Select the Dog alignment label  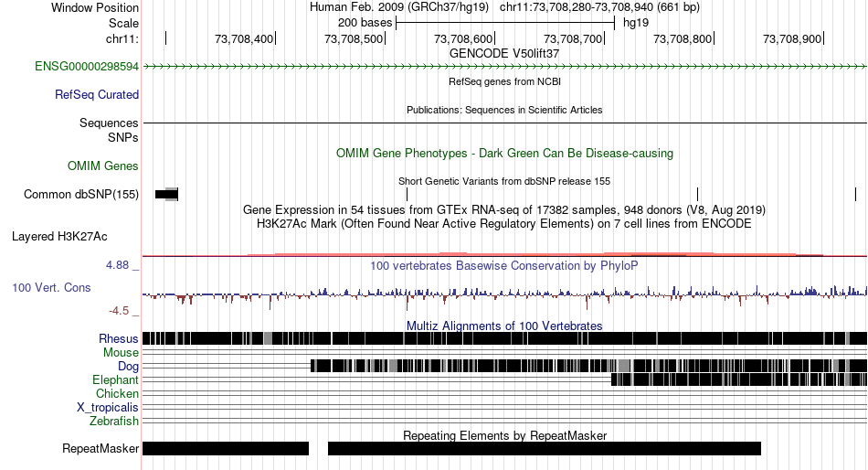pyautogui.click(x=128, y=367)
